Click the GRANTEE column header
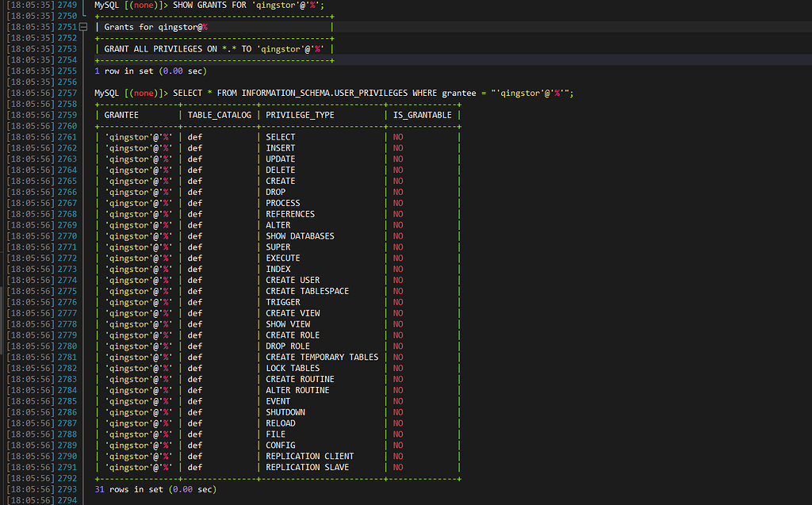Image resolution: width=812 pixels, height=505 pixels. point(121,115)
